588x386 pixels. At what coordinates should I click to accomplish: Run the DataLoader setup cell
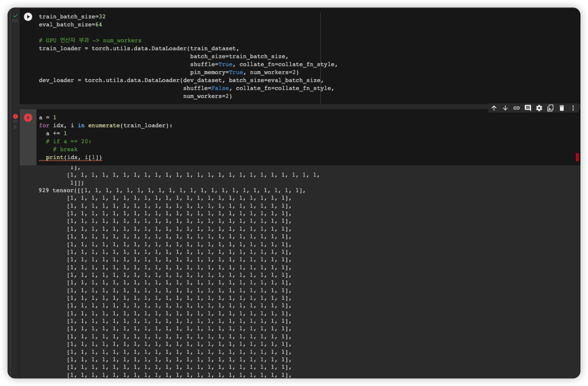(28, 17)
